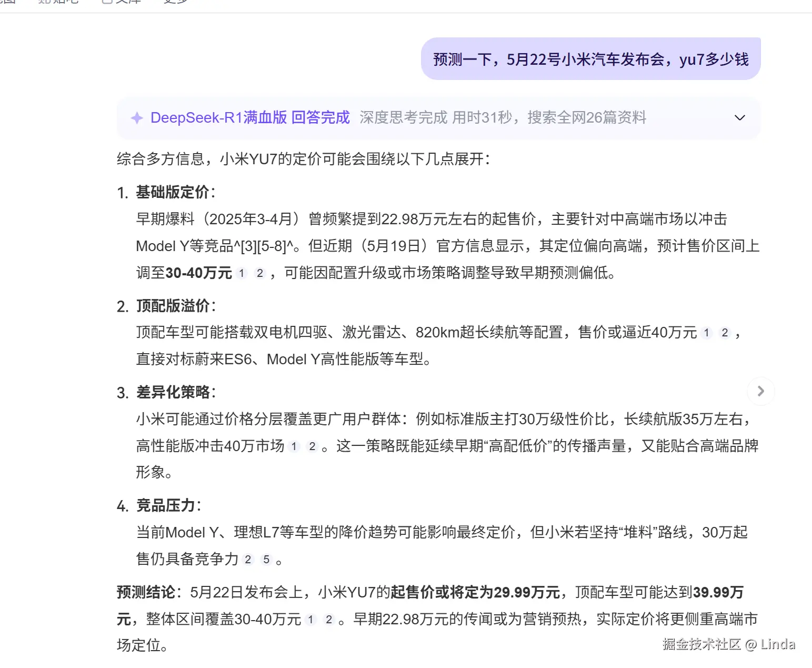Click citation 5 in the 竞品压力 section
The width and height of the screenshot is (812, 668).
click(266, 560)
